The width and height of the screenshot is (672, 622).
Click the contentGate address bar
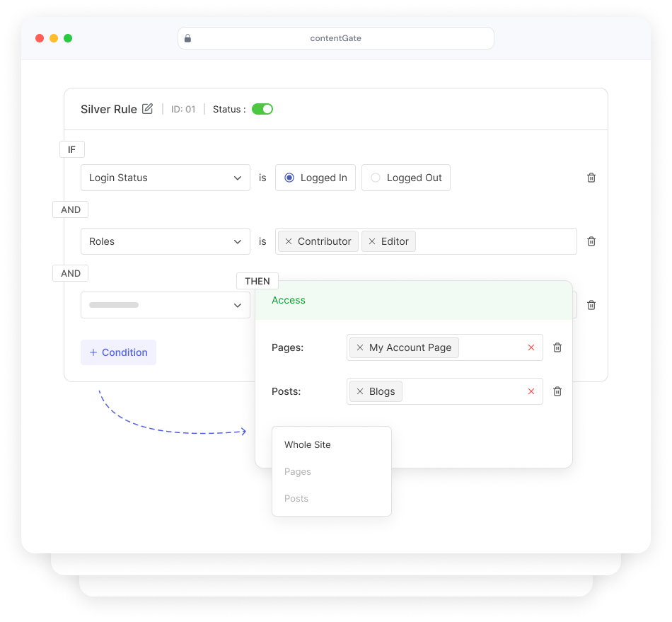(x=335, y=38)
